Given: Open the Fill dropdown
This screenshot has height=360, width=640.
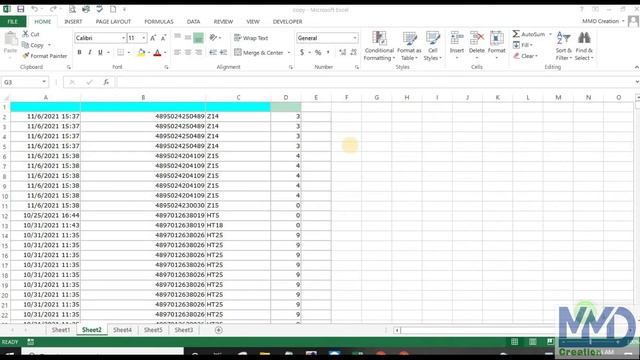Looking at the screenshot, I should click(x=523, y=45).
